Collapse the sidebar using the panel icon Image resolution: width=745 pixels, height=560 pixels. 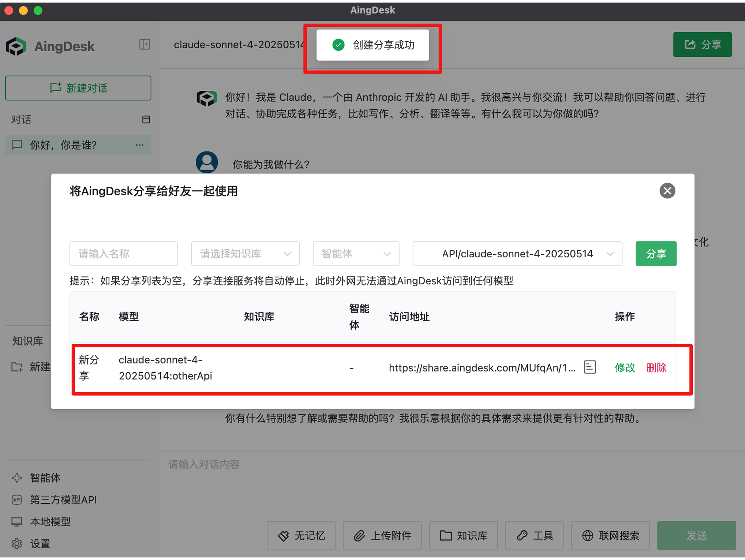coord(145,44)
